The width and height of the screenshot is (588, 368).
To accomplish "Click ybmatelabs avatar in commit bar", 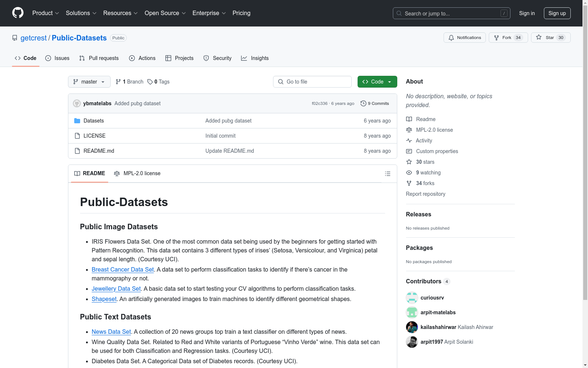I will (77, 103).
